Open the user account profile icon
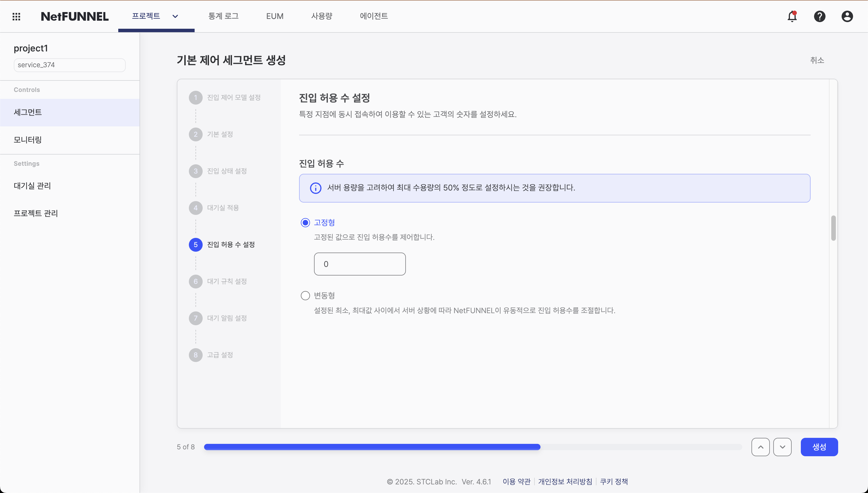 pyautogui.click(x=847, y=16)
